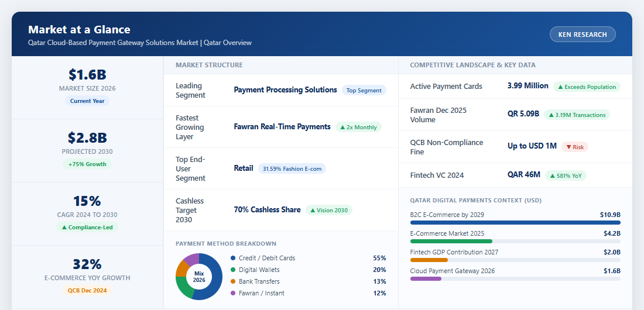Click the orange Bank Transfers legend dot
644x310 pixels.
pyautogui.click(x=233, y=282)
